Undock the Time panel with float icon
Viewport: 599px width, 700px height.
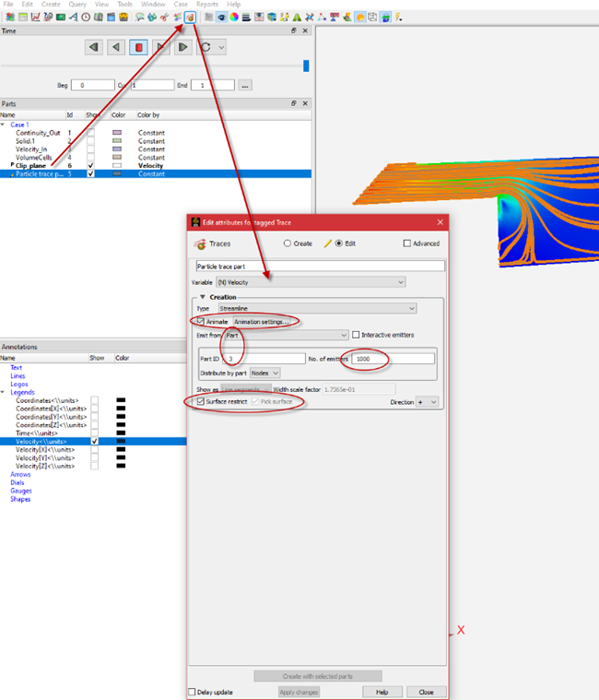293,30
